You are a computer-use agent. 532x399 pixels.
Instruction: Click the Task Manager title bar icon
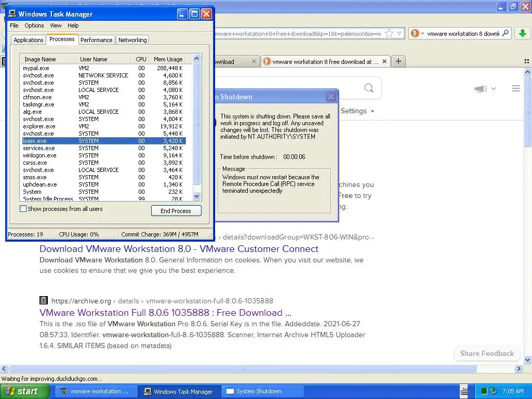tap(12, 14)
